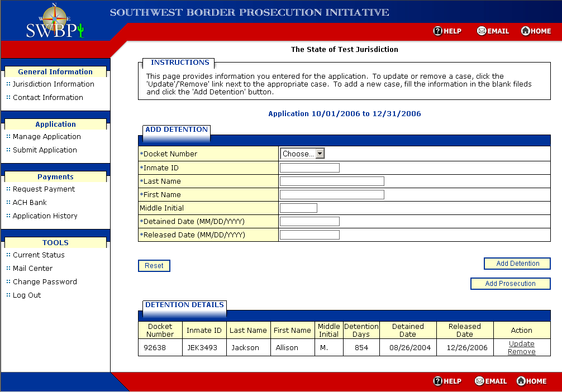This screenshot has width=562, height=392.
Task: Click Update link for docket 92638
Action: tap(521, 344)
